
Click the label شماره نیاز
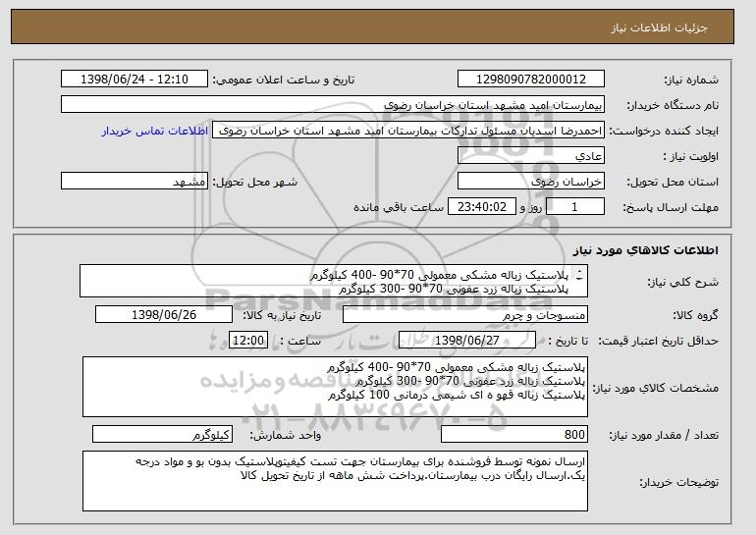click(x=691, y=80)
